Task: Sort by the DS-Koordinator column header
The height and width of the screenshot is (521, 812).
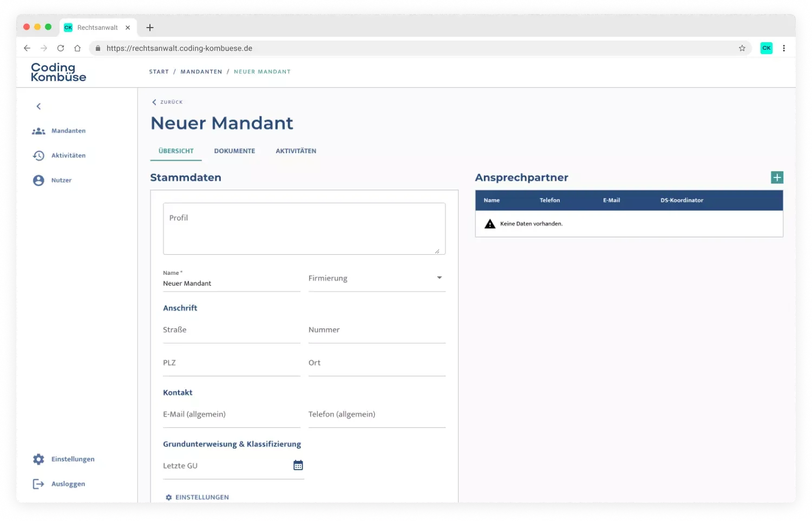Action: click(x=682, y=200)
